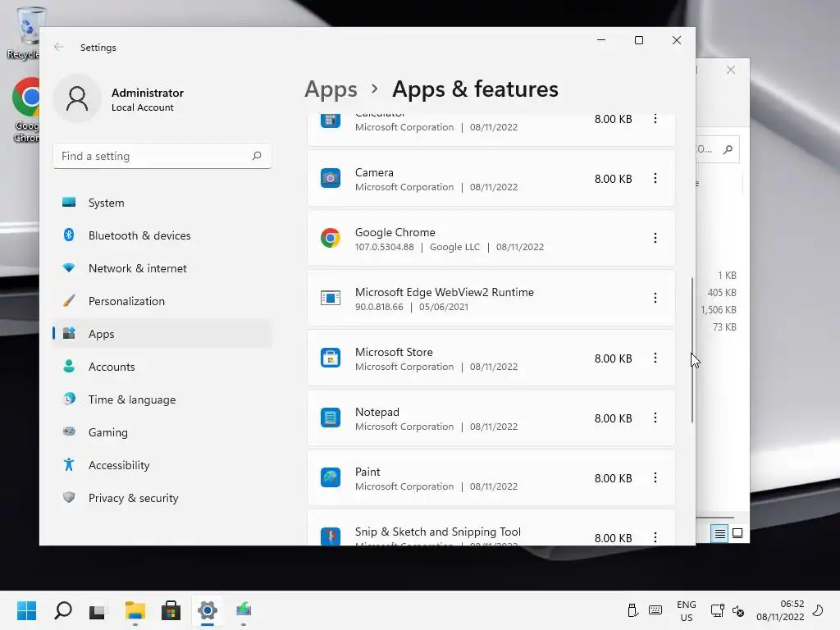The height and width of the screenshot is (630, 840).
Task: Open Accessibility settings
Action: [162, 465]
